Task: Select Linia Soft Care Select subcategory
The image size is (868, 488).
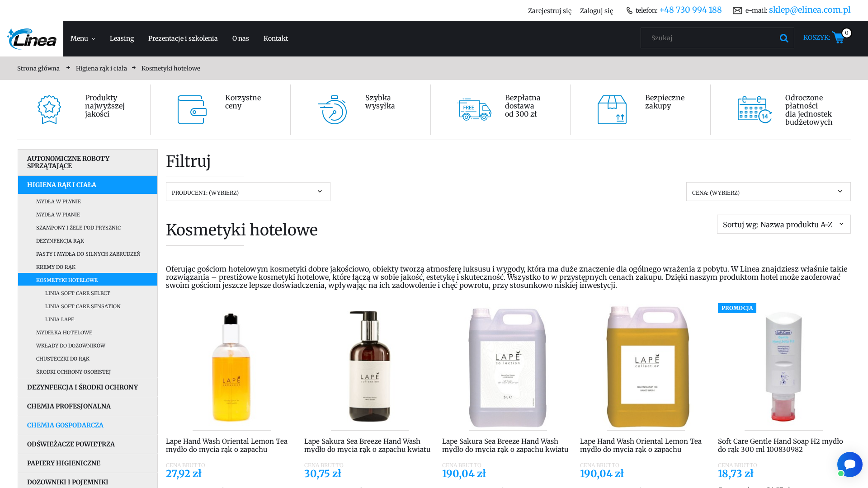Action: (x=78, y=293)
